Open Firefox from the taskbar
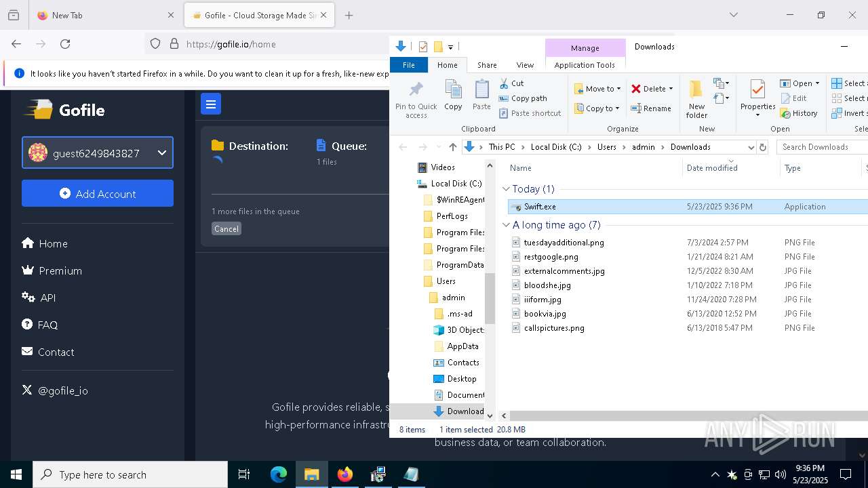868x488 pixels. point(345,474)
